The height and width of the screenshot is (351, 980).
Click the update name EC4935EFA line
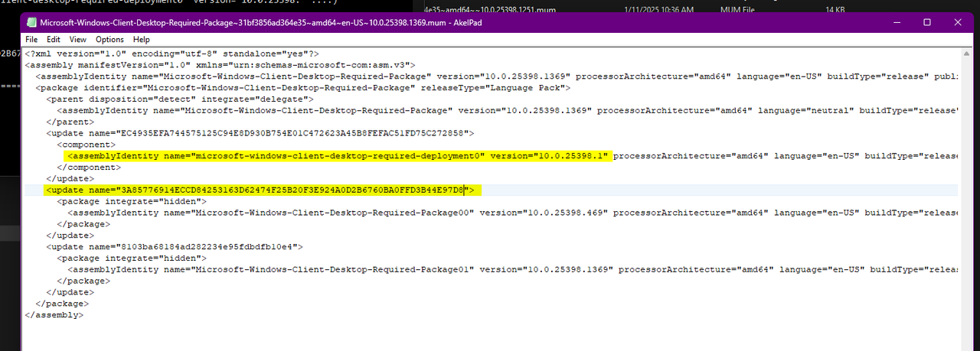pos(260,133)
